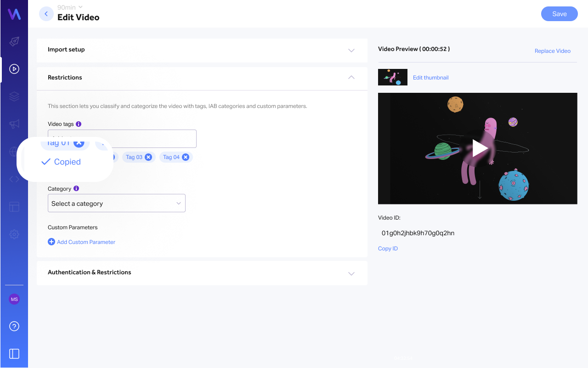This screenshot has width=588, height=368.
Task: Click the Video Preview duration heading
Action: [x=414, y=49]
